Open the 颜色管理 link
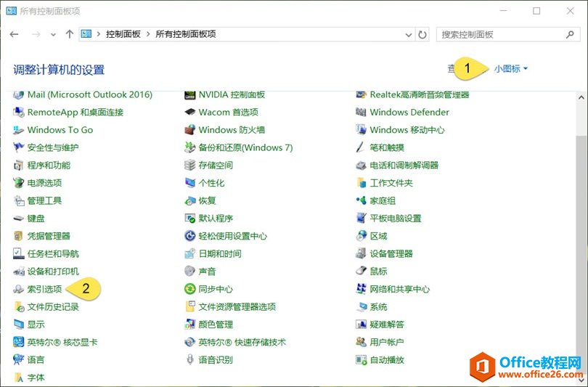The image size is (588, 387). click(216, 325)
